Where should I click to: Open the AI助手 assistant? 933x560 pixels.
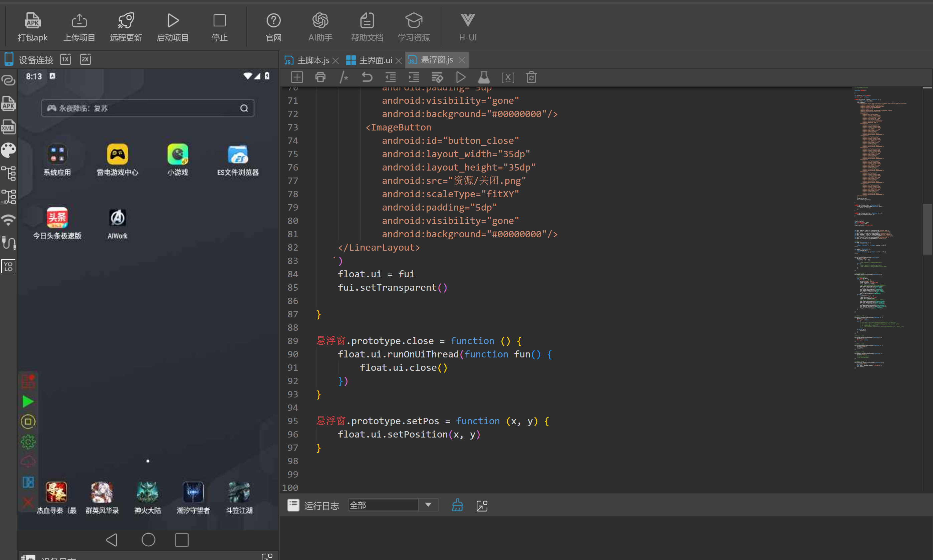320,21
